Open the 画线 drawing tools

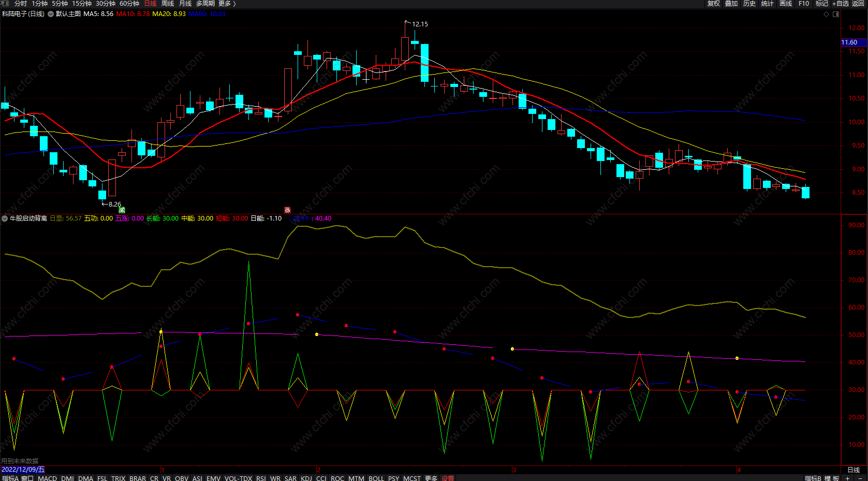coord(786,4)
